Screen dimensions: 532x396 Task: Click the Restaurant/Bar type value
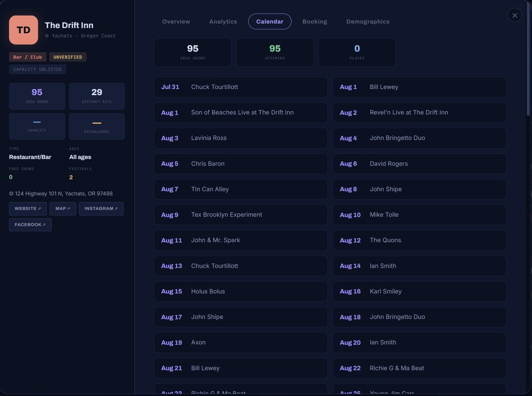click(x=30, y=157)
